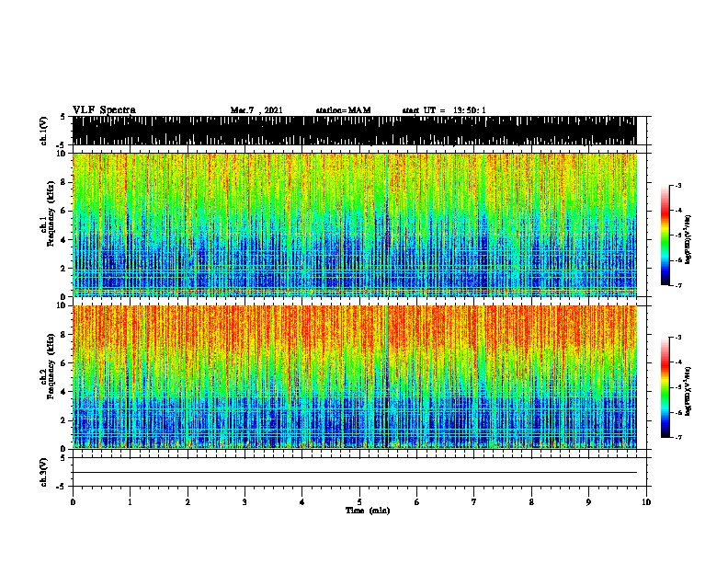Click the "-7" label on ch.1 color scale
Screen dimensions: 728x563
point(678,285)
